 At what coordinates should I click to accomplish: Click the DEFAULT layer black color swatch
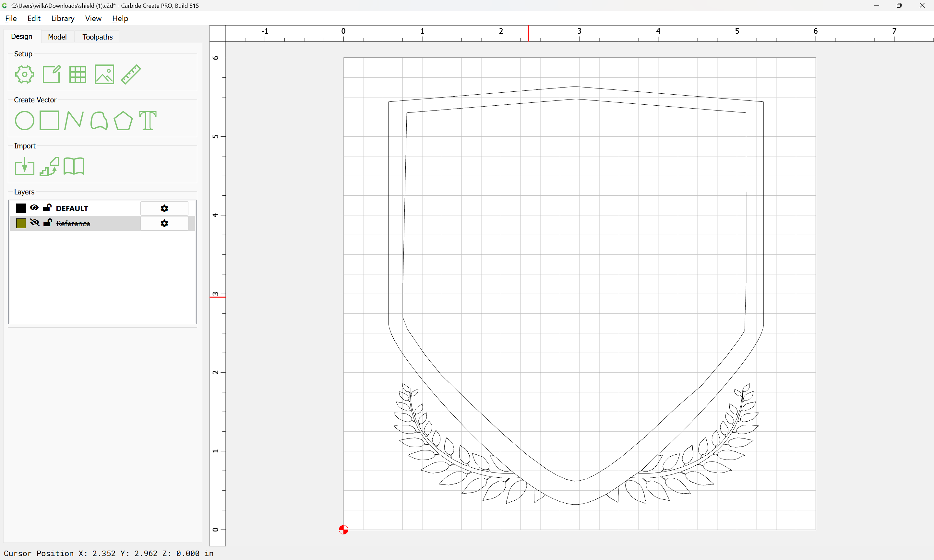(x=21, y=208)
